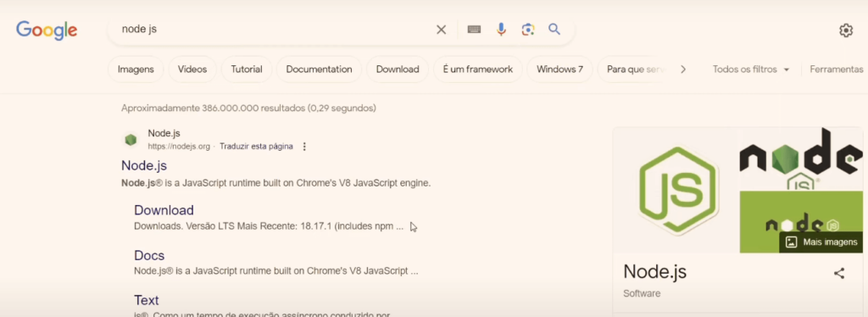Clear the search box with X icon
The image size is (868, 317).
[441, 30]
